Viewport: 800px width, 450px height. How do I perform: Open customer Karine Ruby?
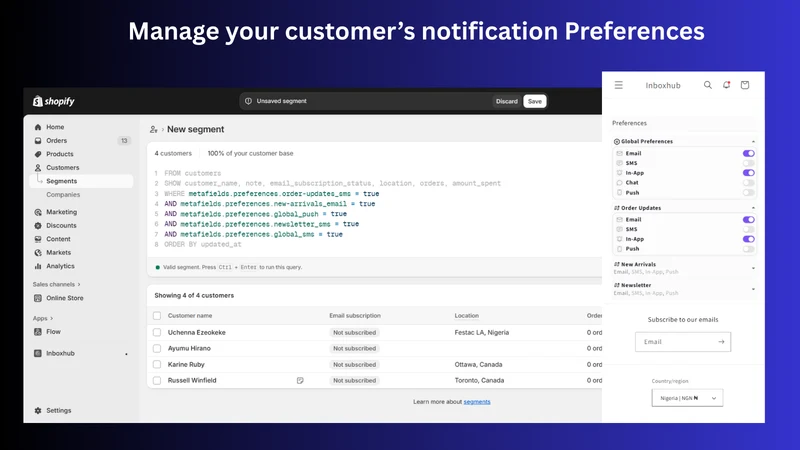click(x=186, y=364)
